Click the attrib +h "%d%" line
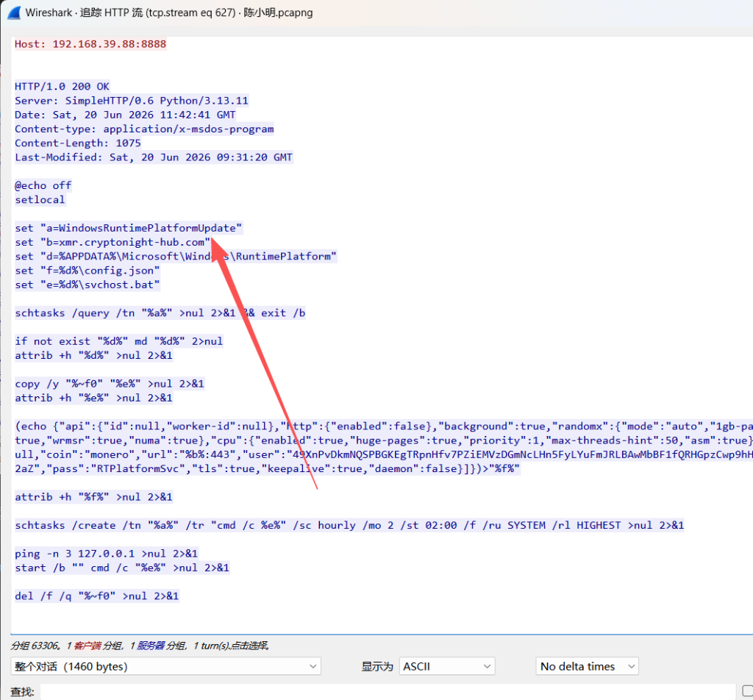The width and height of the screenshot is (753, 700). click(x=93, y=356)
